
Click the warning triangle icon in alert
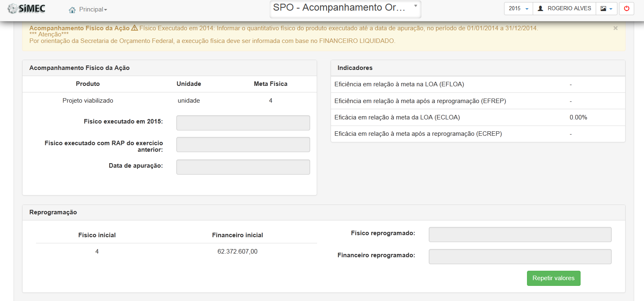point(135,28)
